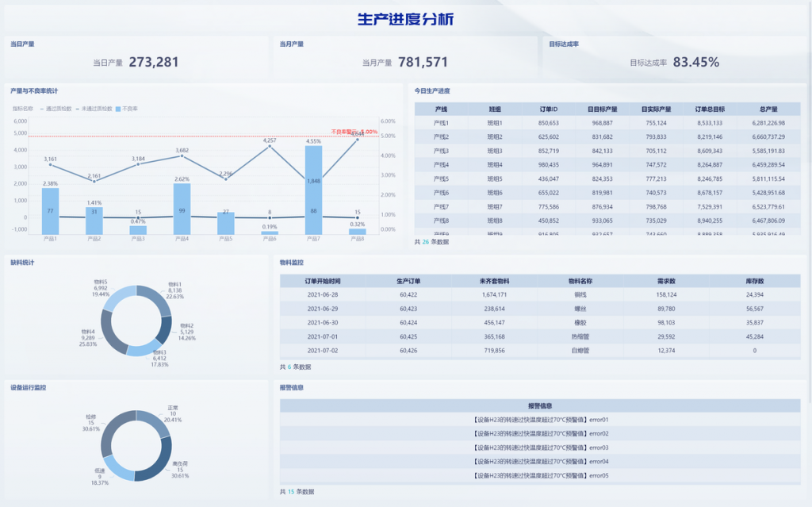Viewport: 812px width, 507px height.
Task: Click the 目标达成率 value 83.45%
Action: point(695,62)
